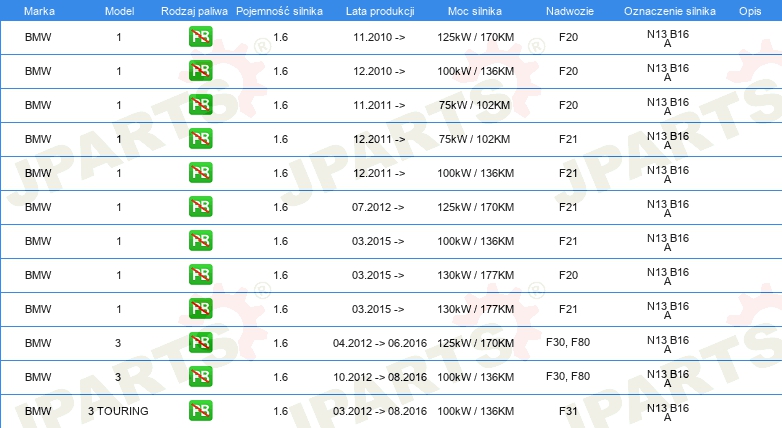Click the 3 TOURING model cell
782x428 pixels.
pyautogui.click(x=118, y=411)
